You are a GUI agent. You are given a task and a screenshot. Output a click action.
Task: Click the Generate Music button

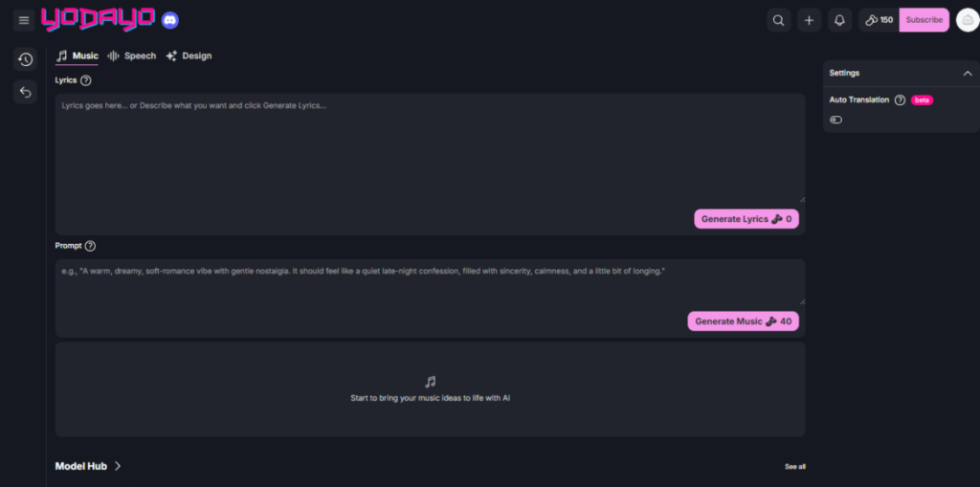coord(743,321)
